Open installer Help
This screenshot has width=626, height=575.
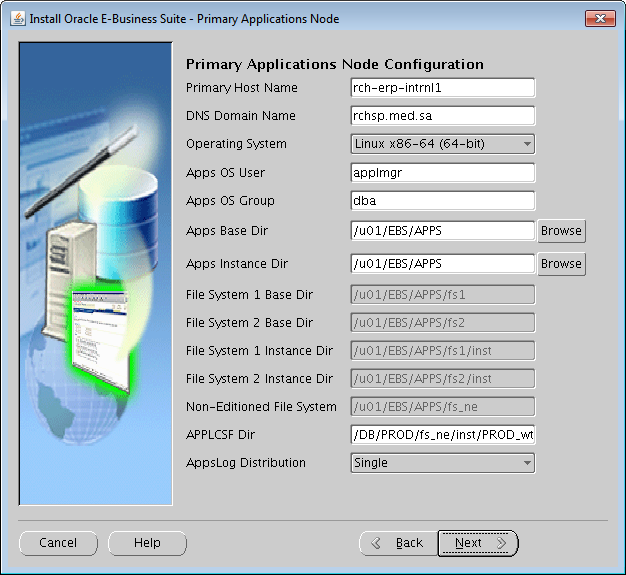147,543
